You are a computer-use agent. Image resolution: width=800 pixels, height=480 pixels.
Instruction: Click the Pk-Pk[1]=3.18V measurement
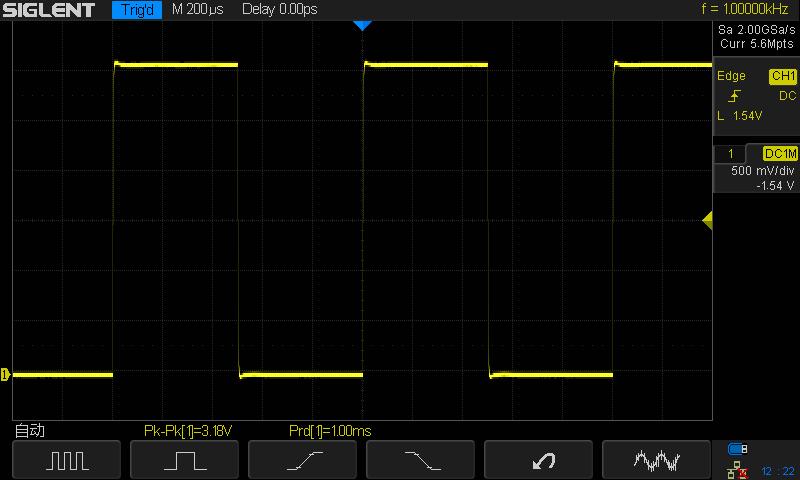(188, 431)
